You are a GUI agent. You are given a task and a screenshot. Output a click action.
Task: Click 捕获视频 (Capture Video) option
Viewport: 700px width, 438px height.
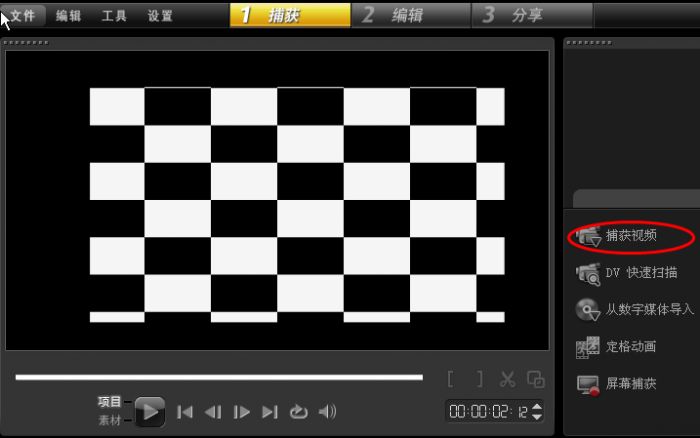tap(631, 236)
